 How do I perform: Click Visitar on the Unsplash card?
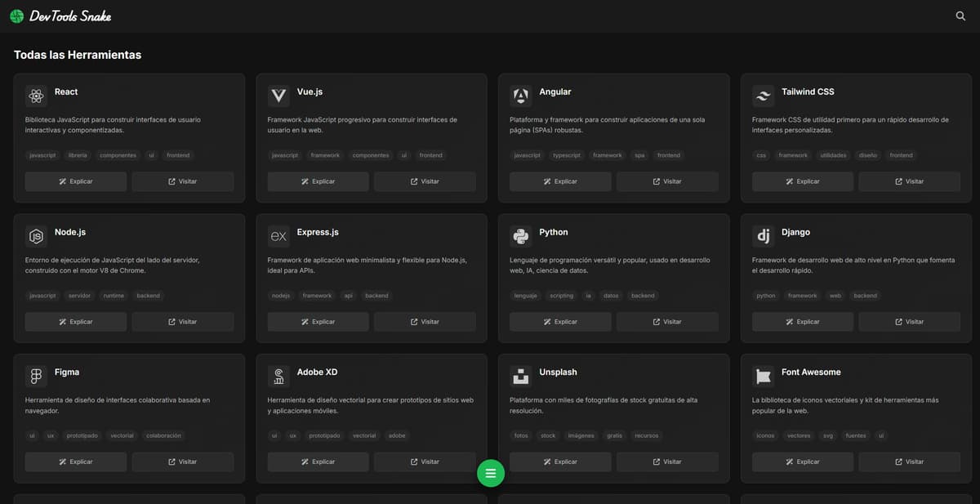[667, 462]
